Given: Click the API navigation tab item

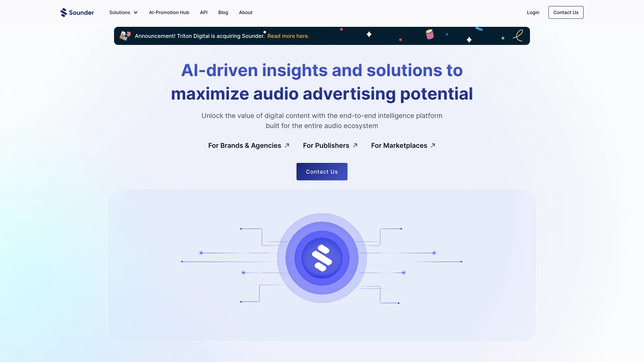Looking at the screenshot, I should pyautogui.click(x=204, y=12).
